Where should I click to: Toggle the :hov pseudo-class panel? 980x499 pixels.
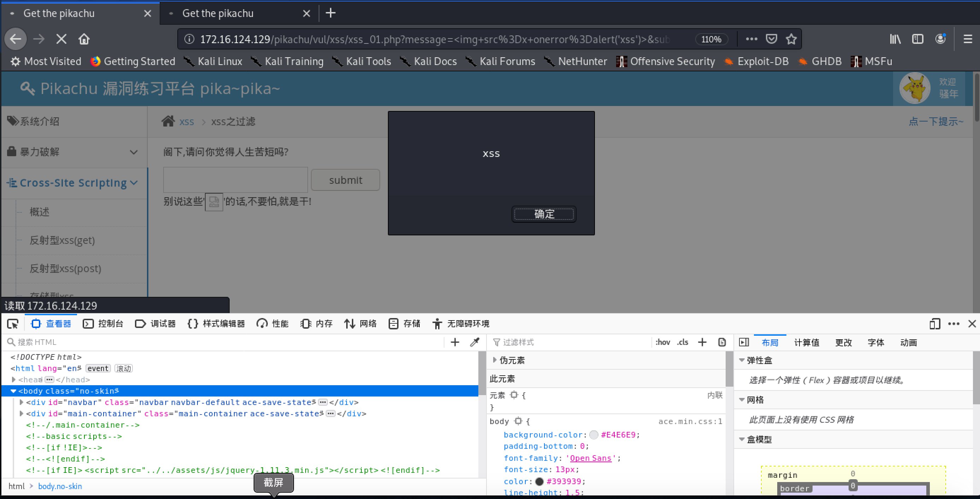tap(662, 342)
